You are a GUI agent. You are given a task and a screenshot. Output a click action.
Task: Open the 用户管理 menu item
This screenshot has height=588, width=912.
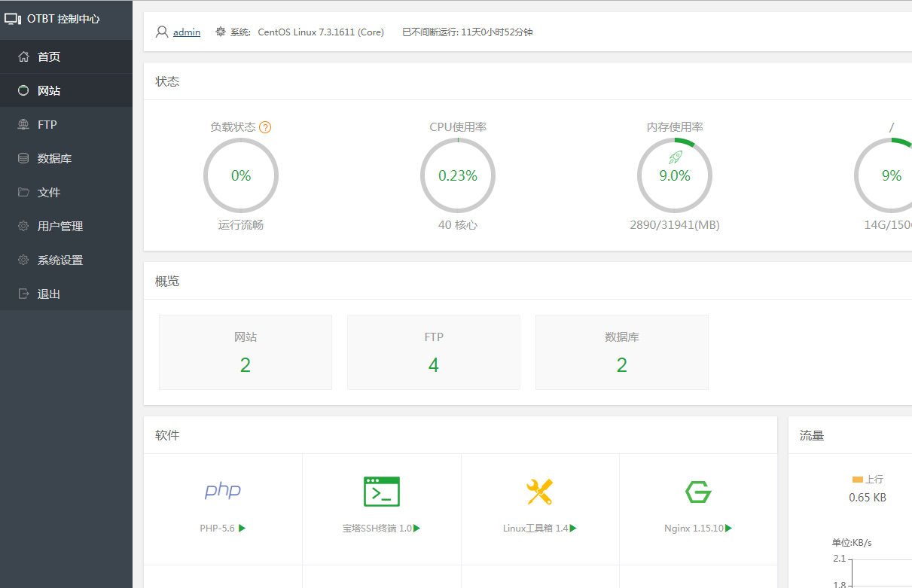(66, 226)
